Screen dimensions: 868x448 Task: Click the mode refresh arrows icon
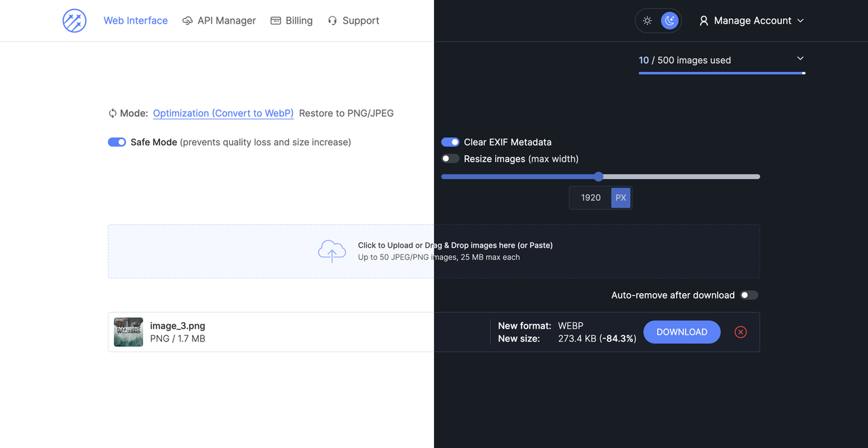[x=113, y=113]
